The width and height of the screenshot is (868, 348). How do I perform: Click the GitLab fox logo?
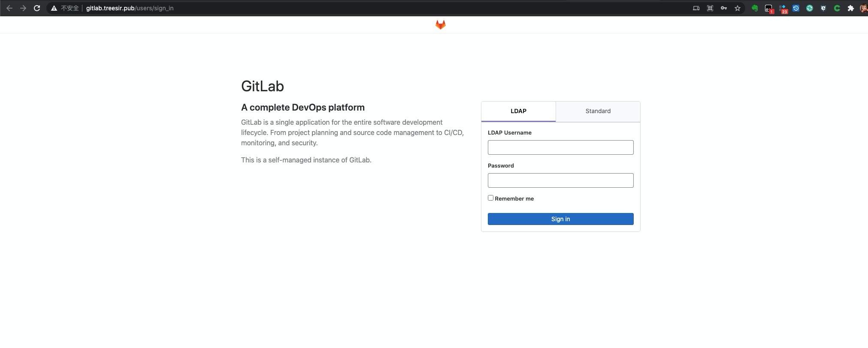click(x=441, y=25)
